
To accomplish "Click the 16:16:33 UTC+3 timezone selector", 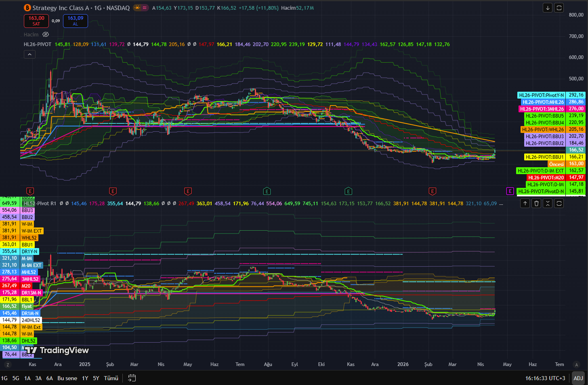I will [x=545, y=378].
